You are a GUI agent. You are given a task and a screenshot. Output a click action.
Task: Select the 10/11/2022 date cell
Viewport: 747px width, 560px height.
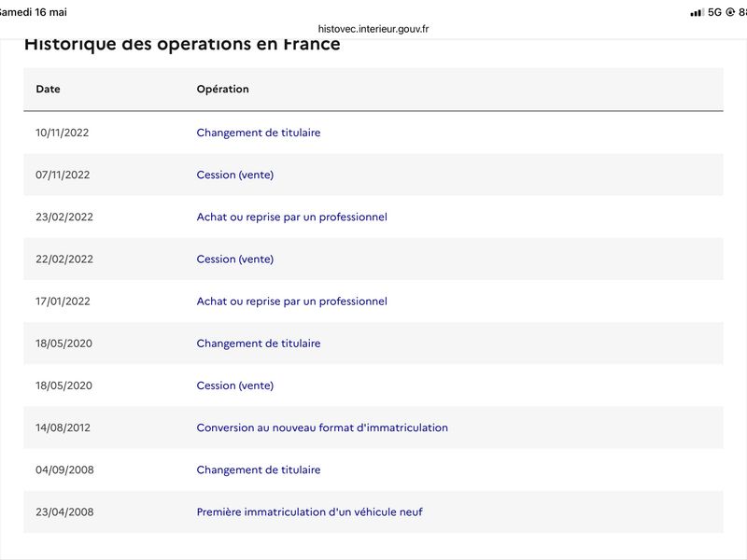point(63,133)
